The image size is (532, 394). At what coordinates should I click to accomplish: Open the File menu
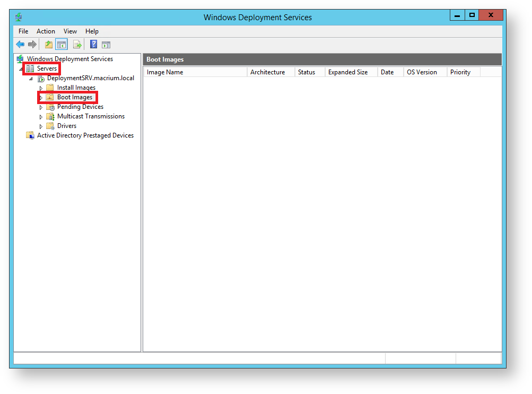click(x=23, y=31)
